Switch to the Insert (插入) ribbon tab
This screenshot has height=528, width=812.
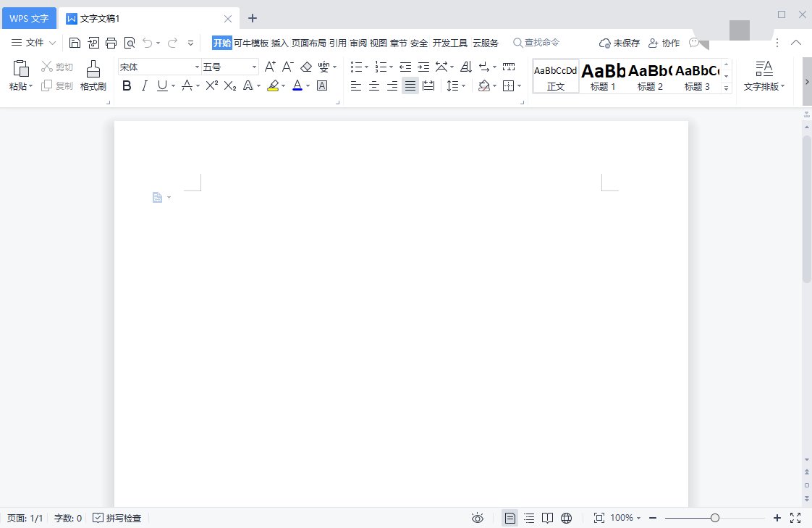[279, 43]
